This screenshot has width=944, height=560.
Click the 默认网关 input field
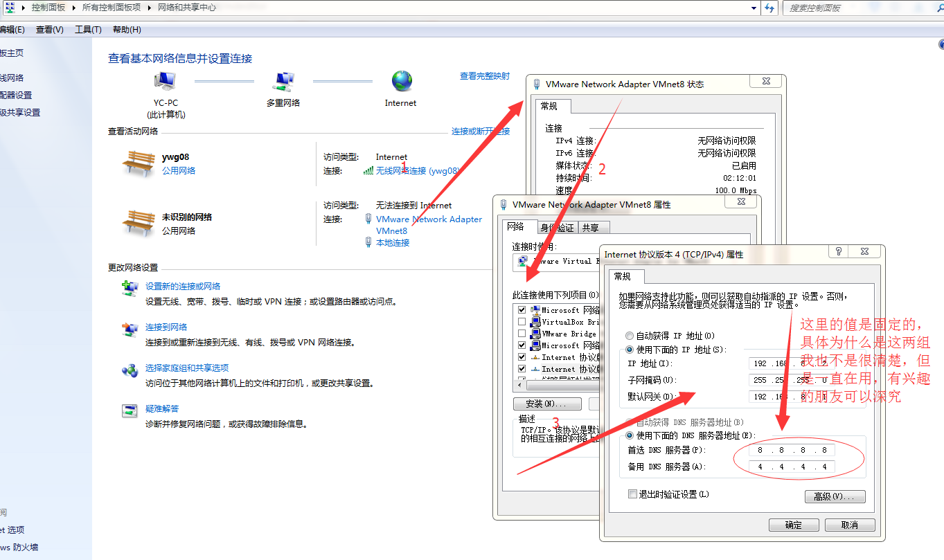coord(792,397)
